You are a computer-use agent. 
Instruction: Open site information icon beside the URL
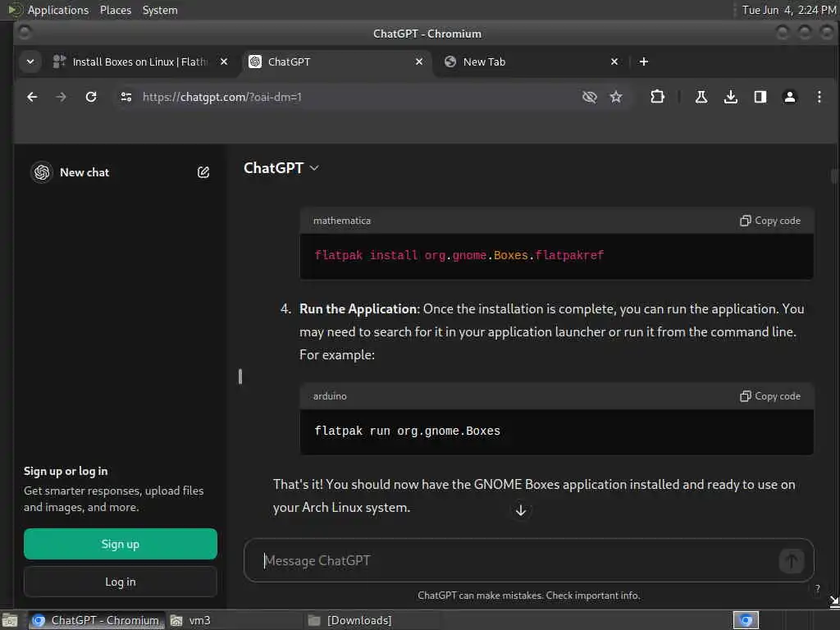[126, 97]
